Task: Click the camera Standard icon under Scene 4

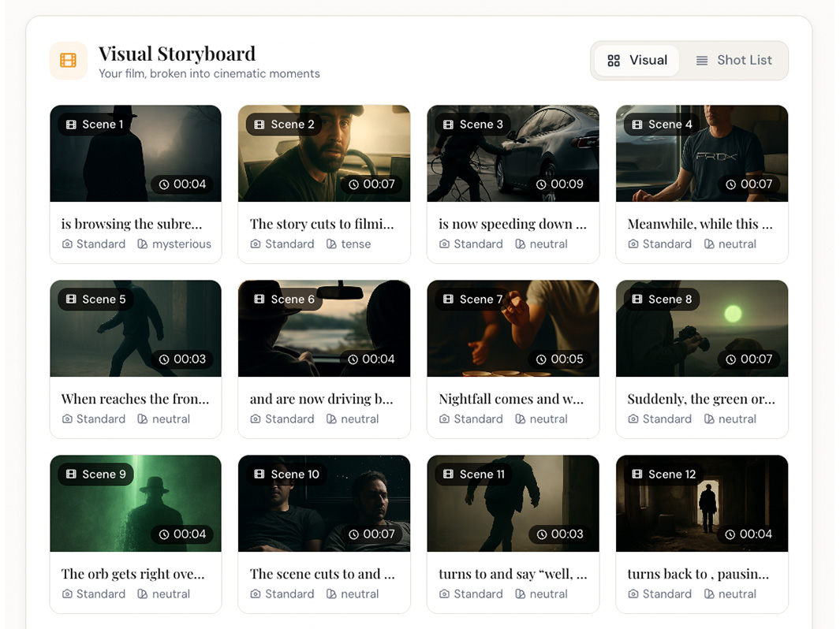Action: point(633,244)
